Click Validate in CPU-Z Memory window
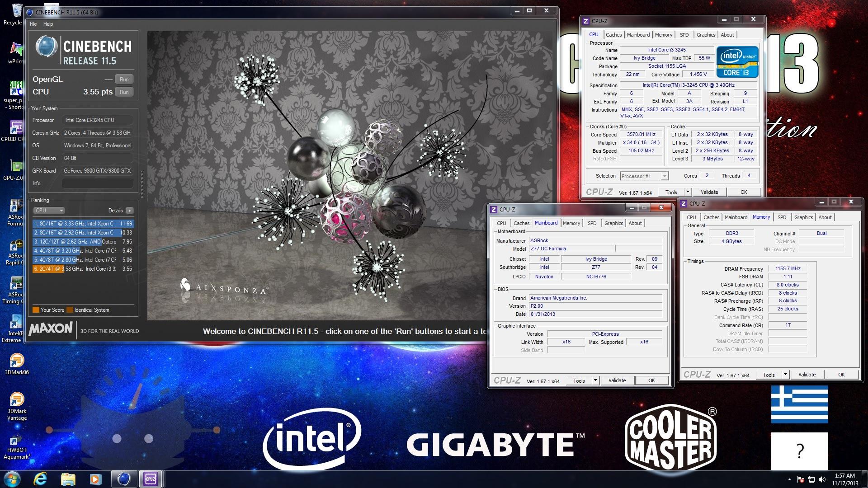Viewport: 868px width, 488px height. 807,375
